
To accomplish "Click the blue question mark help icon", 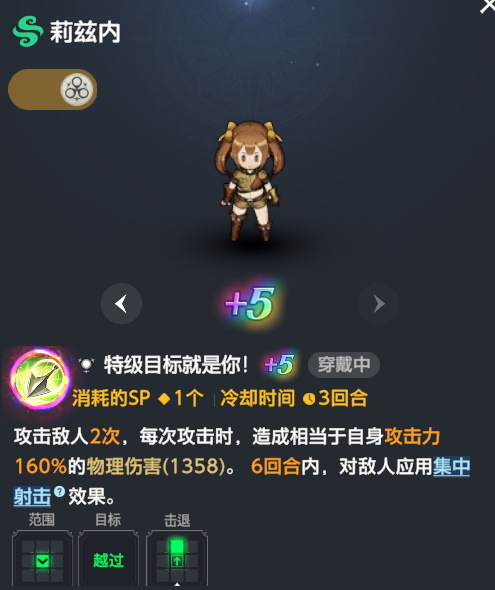I will coord(59,491).
